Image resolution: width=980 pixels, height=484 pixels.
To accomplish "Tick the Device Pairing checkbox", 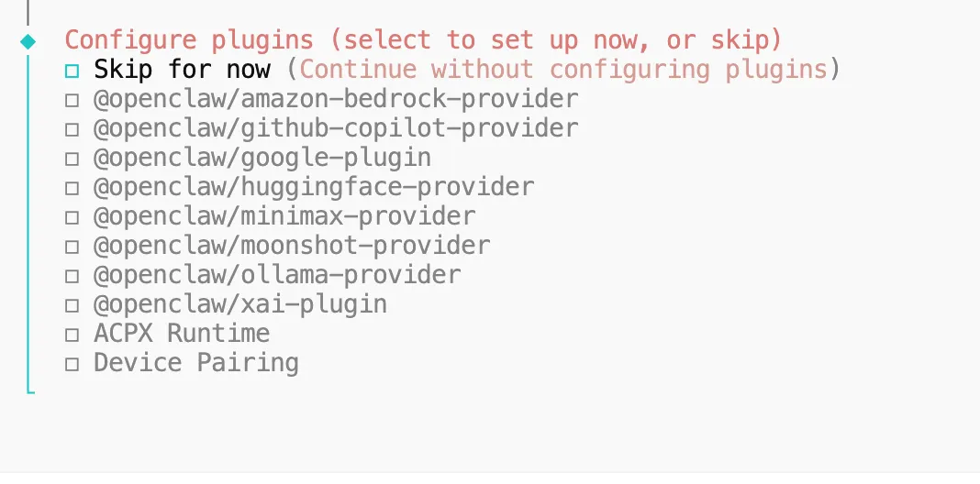I will [x=72, y=364].
